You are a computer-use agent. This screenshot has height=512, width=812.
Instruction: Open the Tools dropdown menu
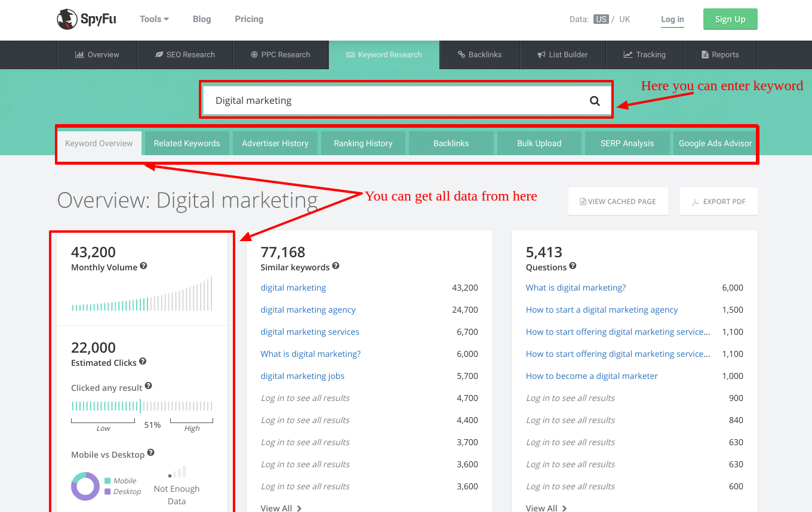click(x=154, y=19)
